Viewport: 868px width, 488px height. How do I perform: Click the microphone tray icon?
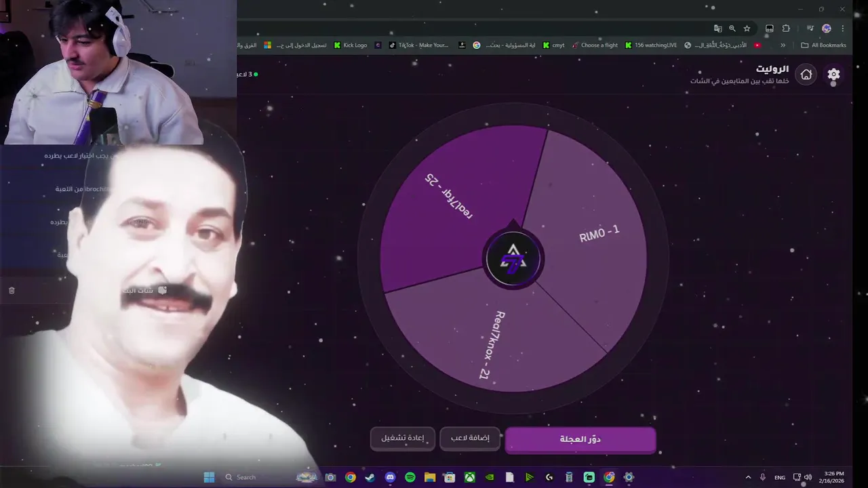point(763,477)
